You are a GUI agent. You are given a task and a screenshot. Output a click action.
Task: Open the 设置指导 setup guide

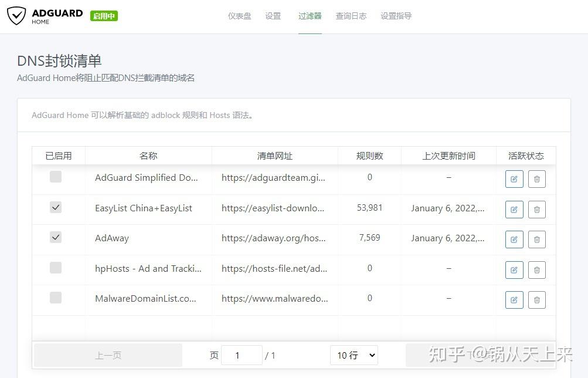click(396, 16)
